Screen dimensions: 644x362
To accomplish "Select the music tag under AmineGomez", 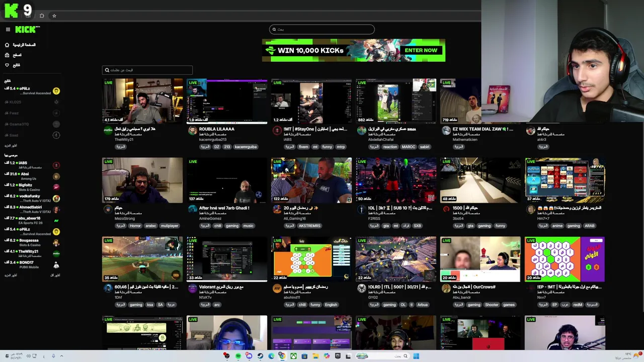I will (x=249, y=226).
